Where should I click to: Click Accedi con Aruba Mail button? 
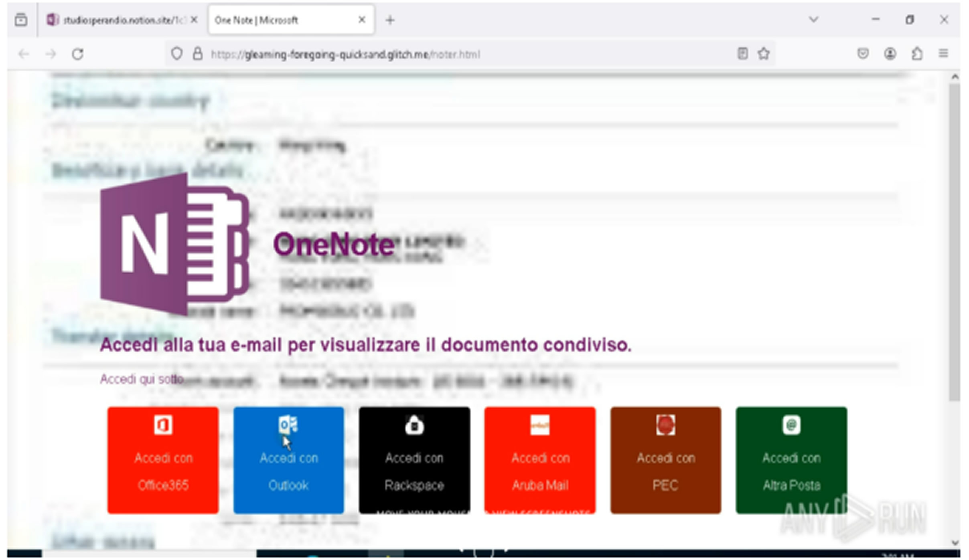pyautogui.click(x=540, y=460)
